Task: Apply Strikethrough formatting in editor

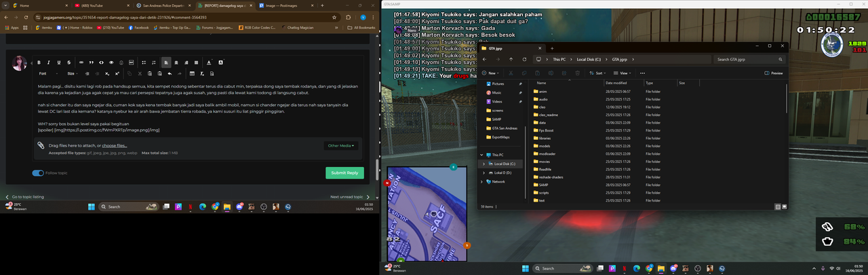Action: pos(69,62)
